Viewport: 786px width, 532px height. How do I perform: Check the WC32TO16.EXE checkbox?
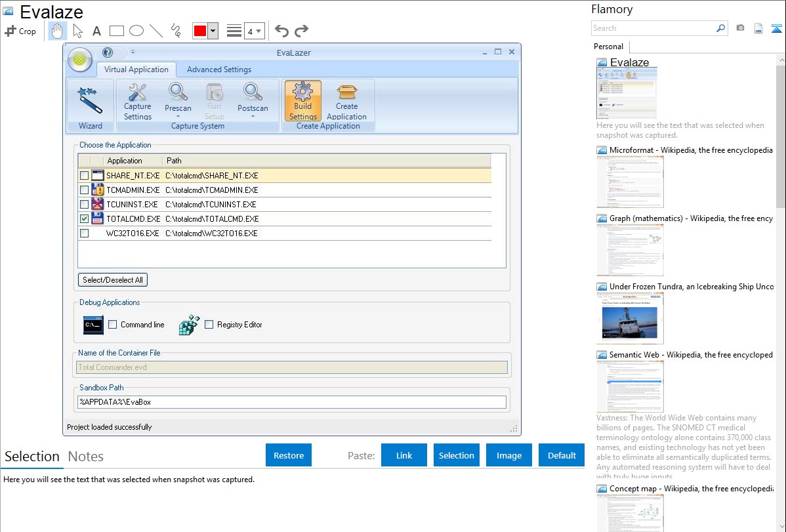(84, 234)
